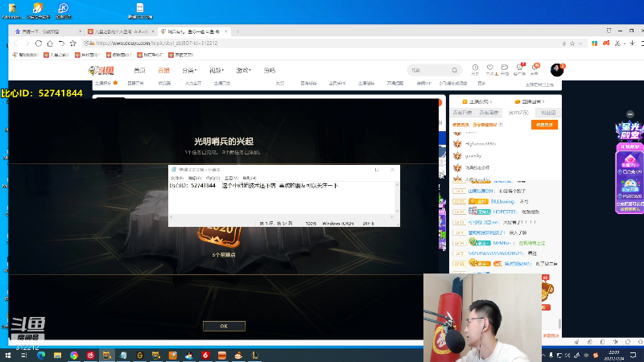Open the Notepad 帮助 (H) menu

(250, 178)
